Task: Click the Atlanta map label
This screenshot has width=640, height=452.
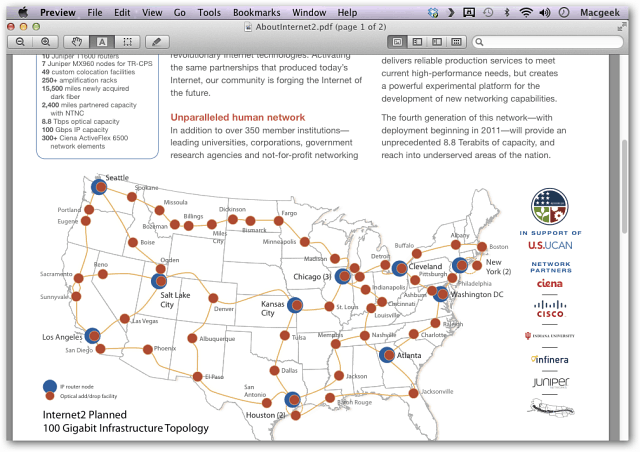Action: tap(409, 355)
